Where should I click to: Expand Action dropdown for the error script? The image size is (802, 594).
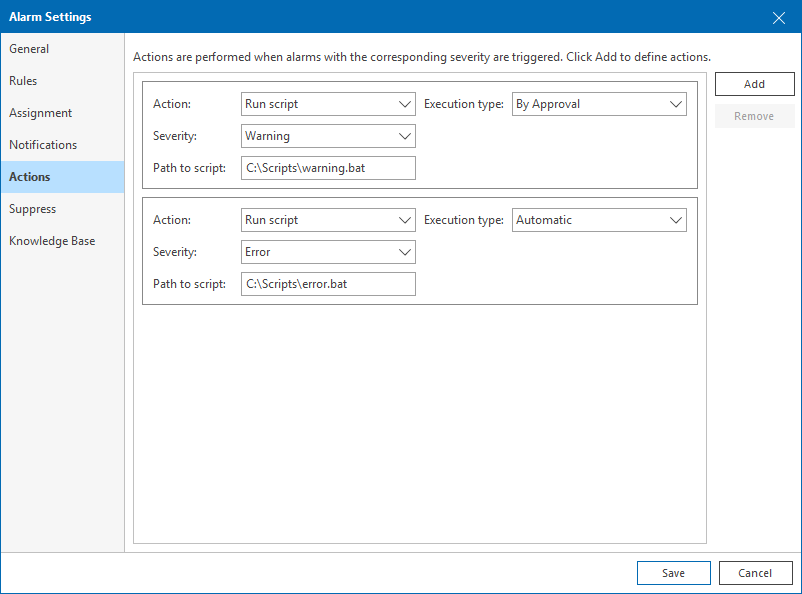pyautogui.click(x=328, y=220)
